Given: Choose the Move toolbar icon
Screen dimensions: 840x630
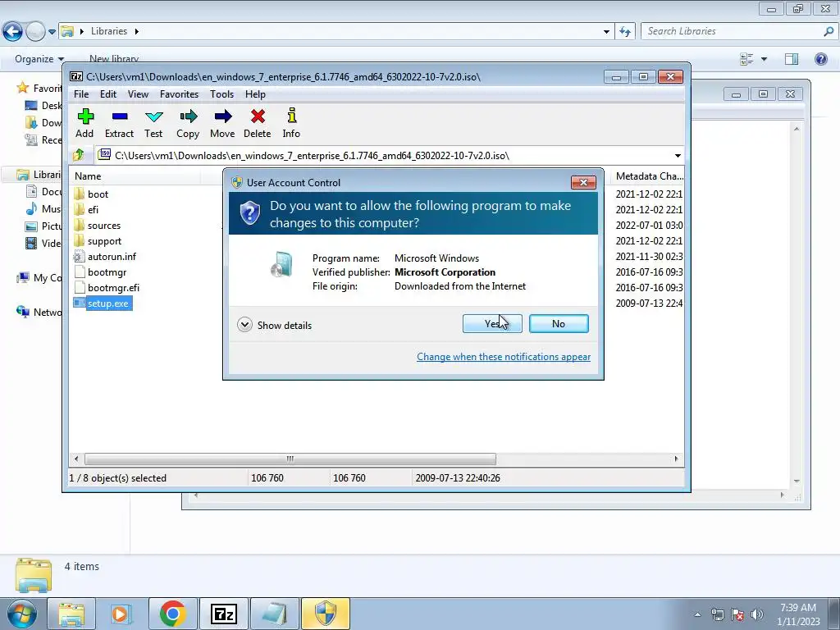Looking at the screenshot, I should tap(222, 124).
